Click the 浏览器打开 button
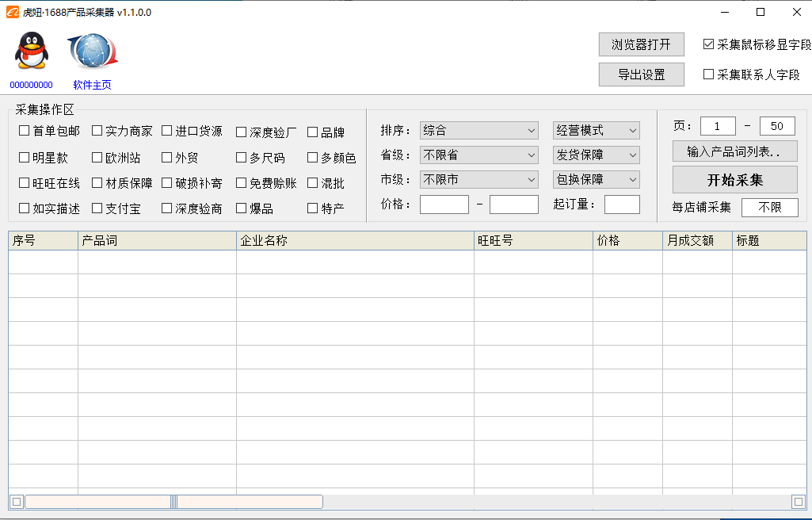Viewport: 812px width, 520px height. pos(641,44)
